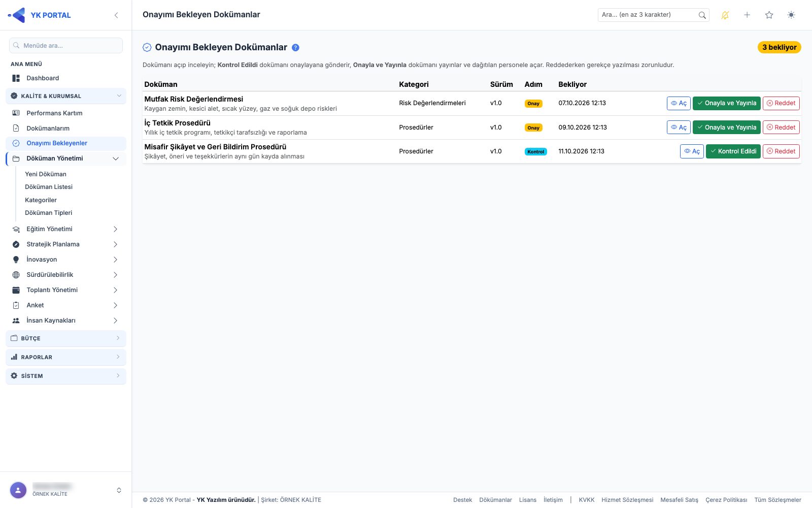
Task: Click the Menüde ara search field
Action: (66, 46)
